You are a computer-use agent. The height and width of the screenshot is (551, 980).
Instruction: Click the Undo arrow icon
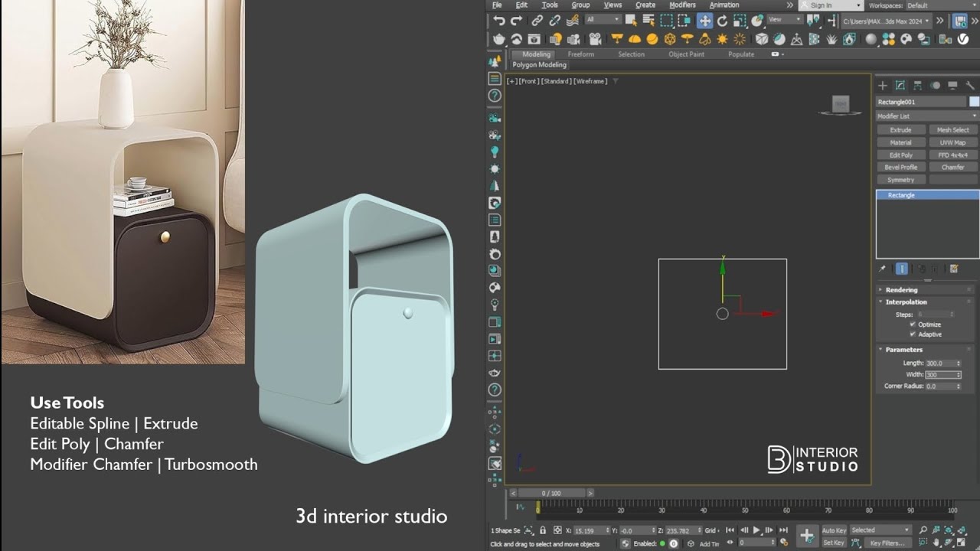click(499, 21)
